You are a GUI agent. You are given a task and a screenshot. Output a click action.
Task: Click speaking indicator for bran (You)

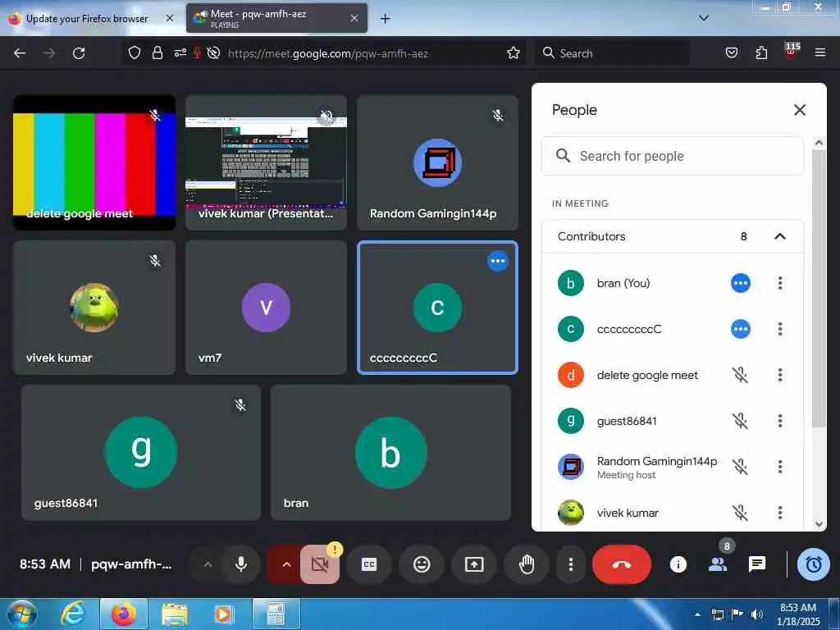[741, 283]
